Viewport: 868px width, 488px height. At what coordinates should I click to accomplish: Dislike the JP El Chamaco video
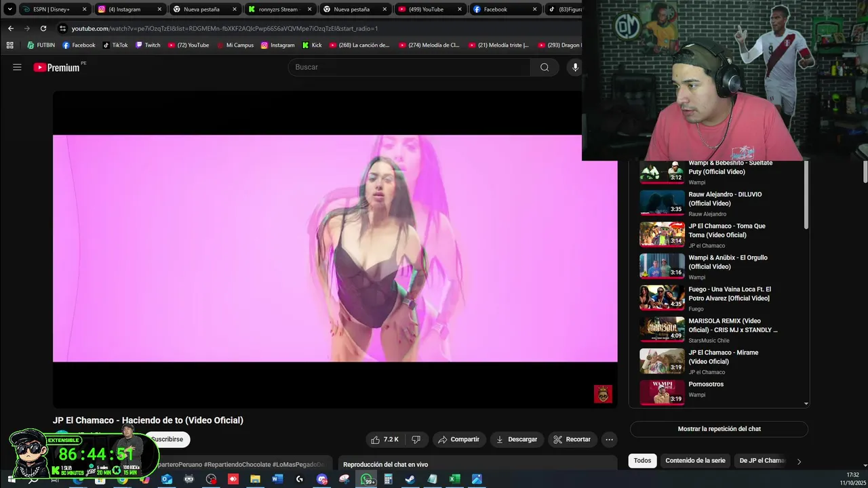pos(416,439)
